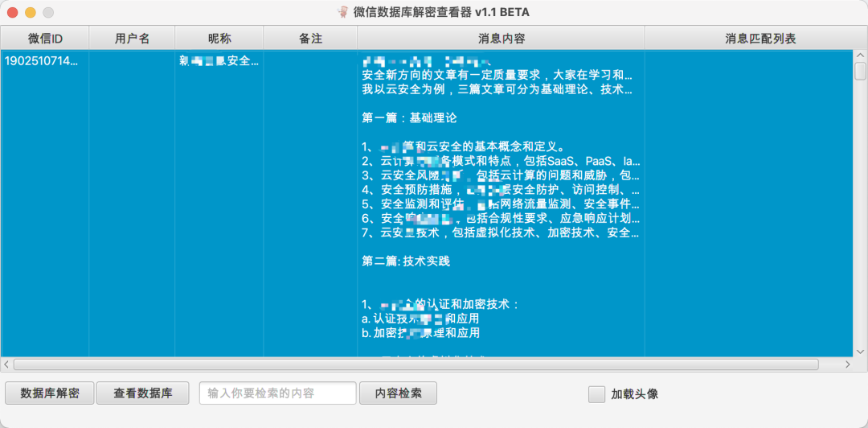Sort by the 微信ID column header
This screenshot has height=428, width=868.
(45, 39)
